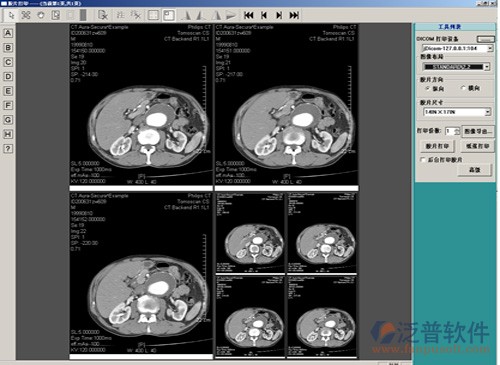Image resolution: width=500 pixels, height=365 pixels.
Task: Enable the background film printing checkbox
Action: click(423, 160)
